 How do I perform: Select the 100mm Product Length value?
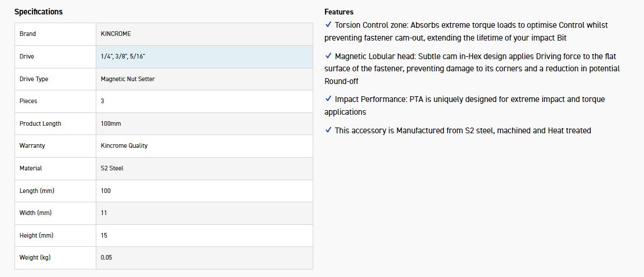pyautogui.click(x=111, y=123)
